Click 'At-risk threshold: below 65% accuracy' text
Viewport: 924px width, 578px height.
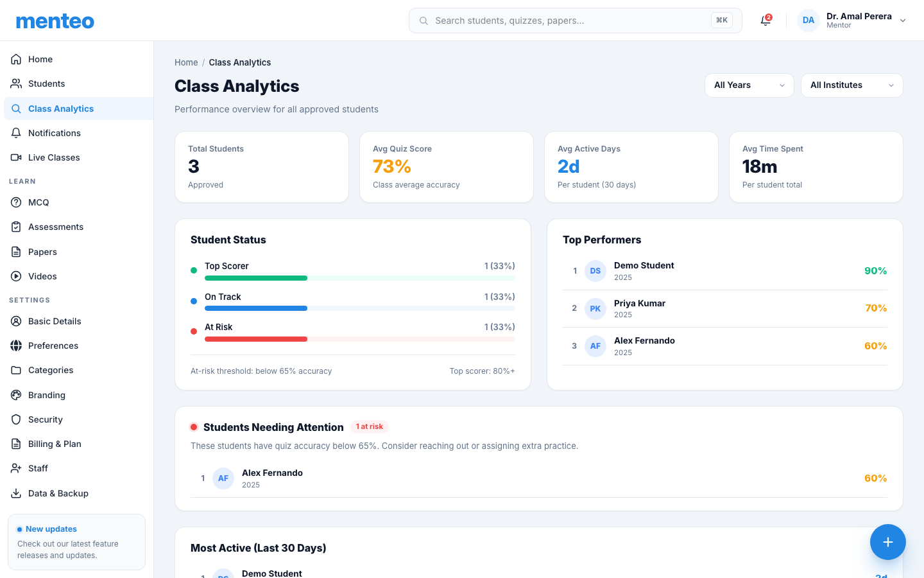coord(261,371)
